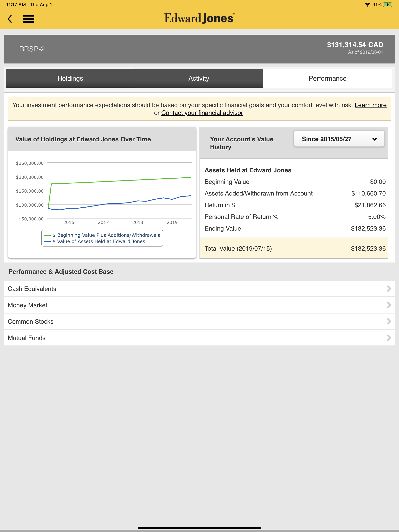Select the Personal Rate of Return 5.00%
The height and width of the screenshot is (532, 399).
pyautogui.click(x=377, y=217)
